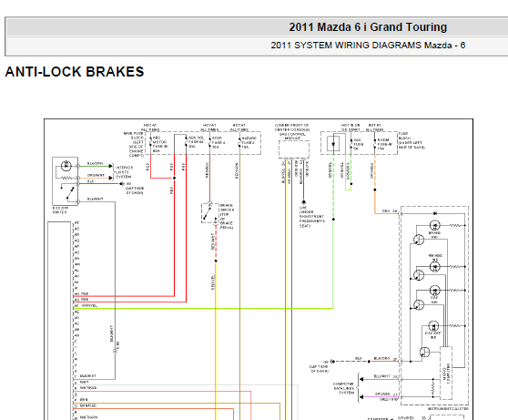Click the 'WHT/RED' label on connector block

88,388
